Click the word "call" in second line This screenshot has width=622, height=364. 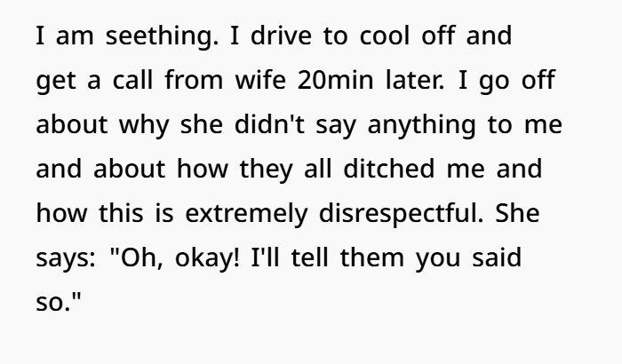[133, 79]
